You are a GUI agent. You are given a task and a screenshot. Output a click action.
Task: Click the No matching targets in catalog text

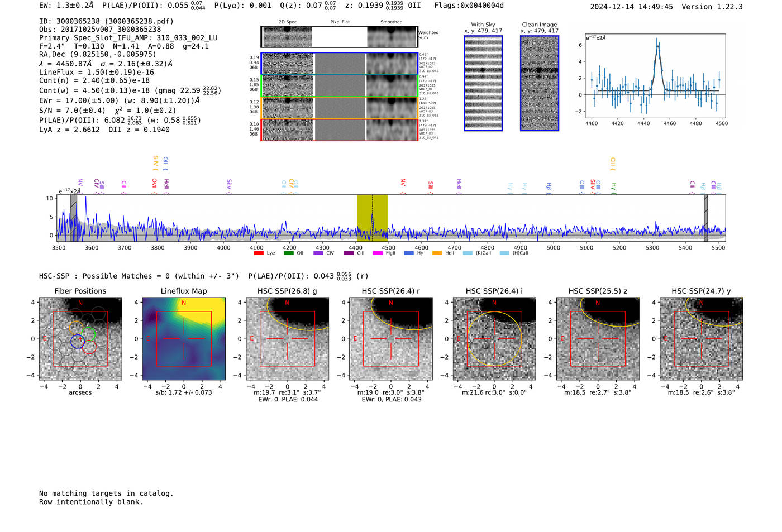coord(106,493)
